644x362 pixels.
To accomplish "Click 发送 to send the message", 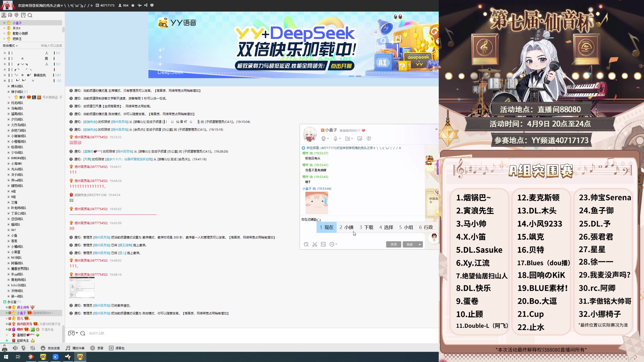I will (x=410, y=244).
